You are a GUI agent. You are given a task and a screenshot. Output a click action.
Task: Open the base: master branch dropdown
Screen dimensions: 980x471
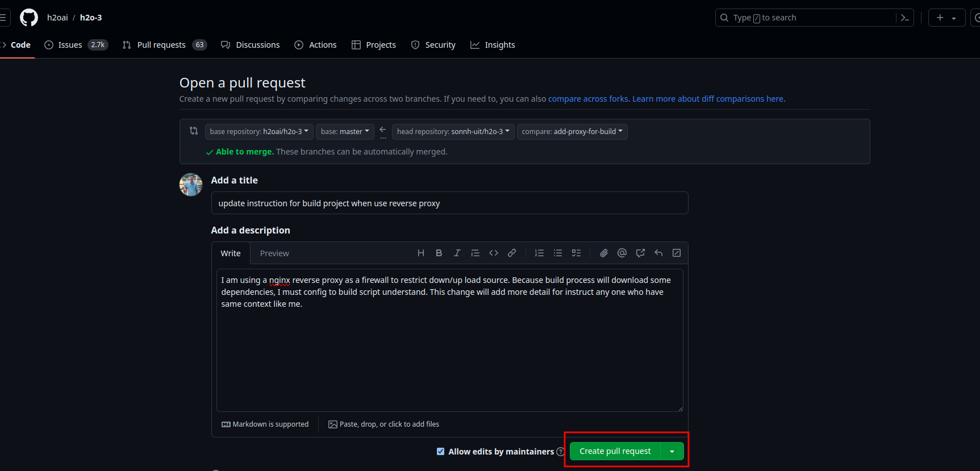345,131
